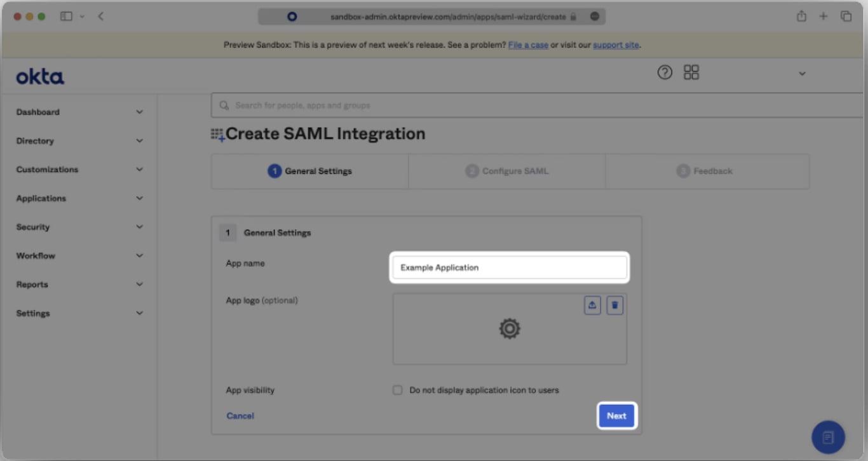This screenshot has width=868, height=461.
Task: Check Do not display application icon checkbox
Action: coord(398,391)
